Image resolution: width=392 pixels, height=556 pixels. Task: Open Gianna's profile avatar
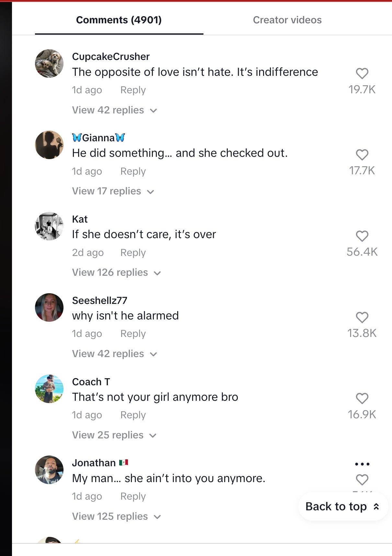point(49,145)
